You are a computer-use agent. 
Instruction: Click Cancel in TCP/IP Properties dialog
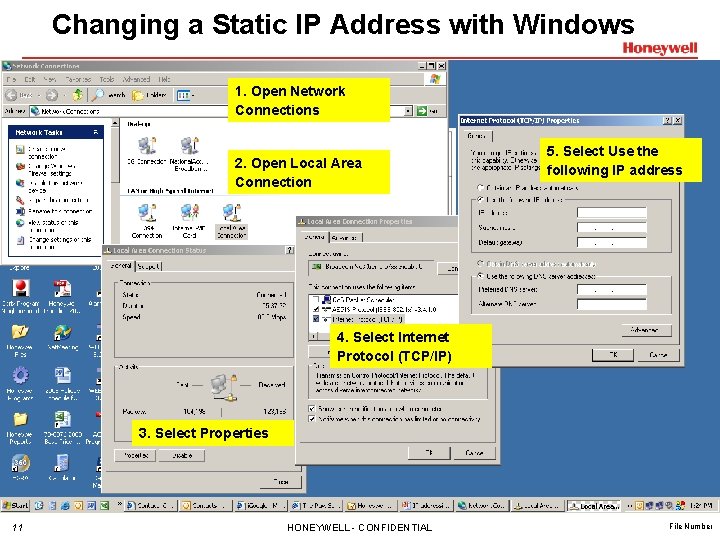[x=658, y=354]
